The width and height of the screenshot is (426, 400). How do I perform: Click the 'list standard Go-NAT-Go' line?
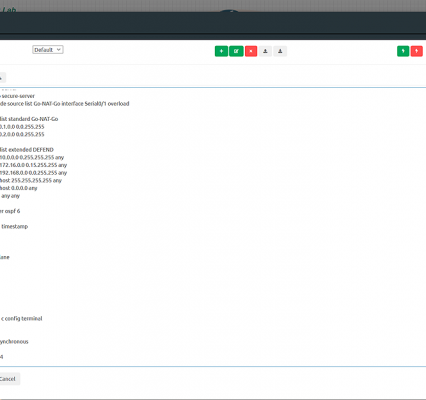tap(29, 119)
